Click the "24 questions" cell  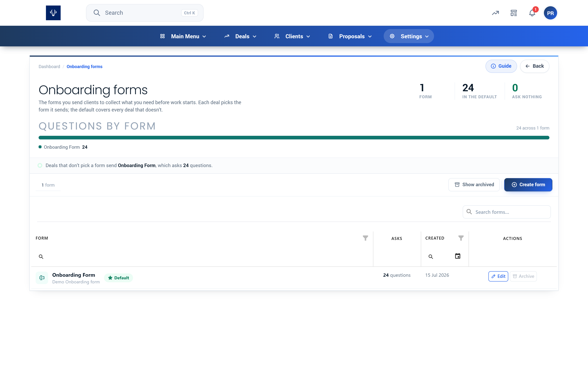(x=397, y=275)
